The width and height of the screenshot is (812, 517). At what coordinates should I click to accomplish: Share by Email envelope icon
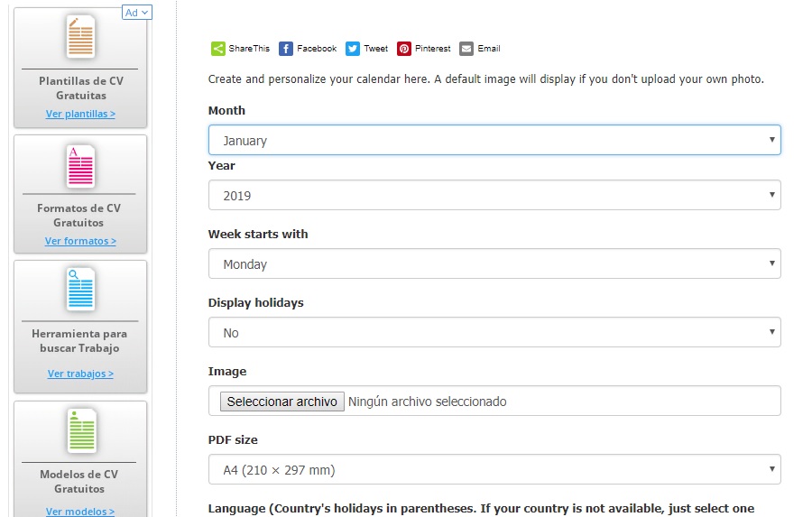(x=466, y=49)
